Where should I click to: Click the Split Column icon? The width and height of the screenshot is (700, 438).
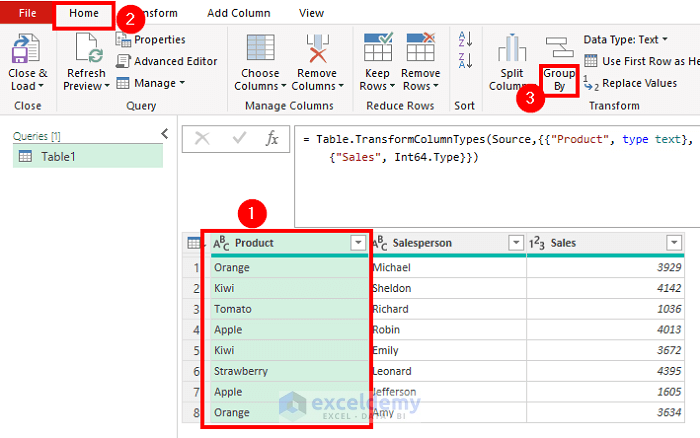click(x=512, y=47)
